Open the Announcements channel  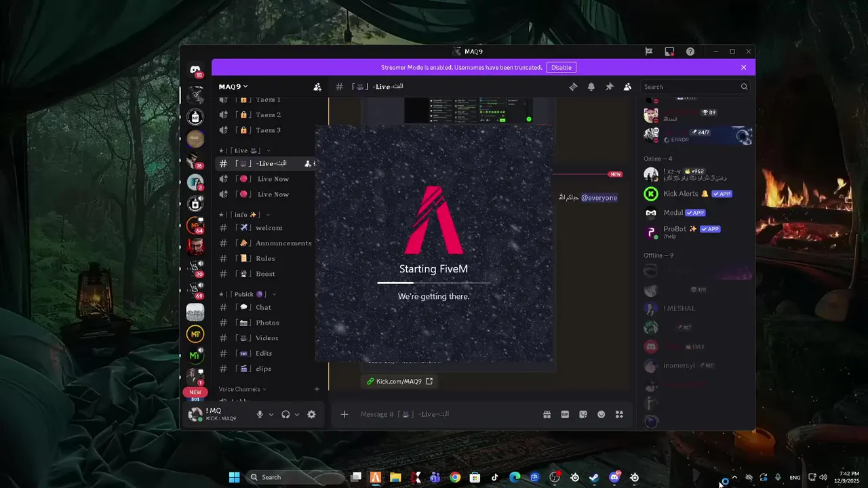click(x=265, y=243)
